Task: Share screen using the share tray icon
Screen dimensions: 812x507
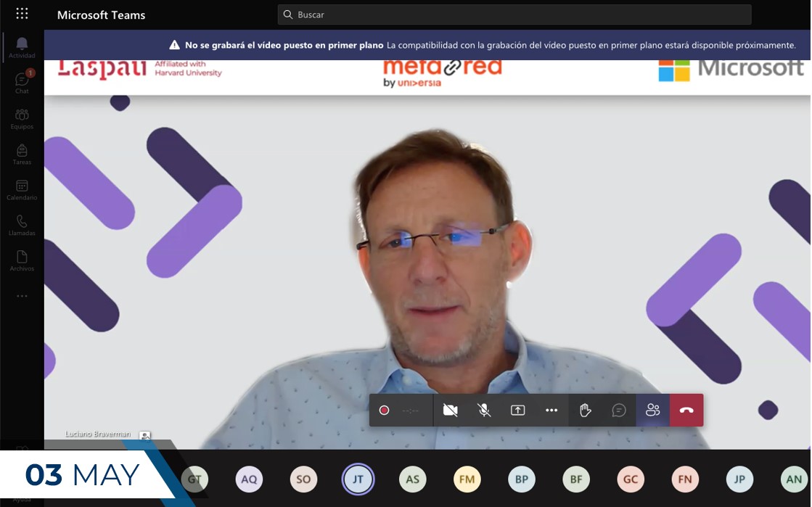Action: pos(518,410)
